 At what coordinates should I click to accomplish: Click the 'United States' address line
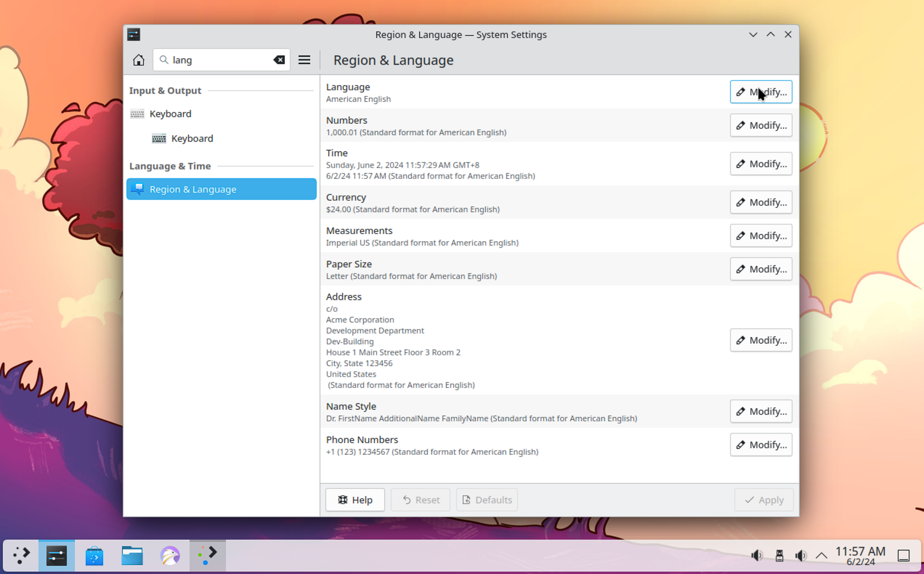351,375
